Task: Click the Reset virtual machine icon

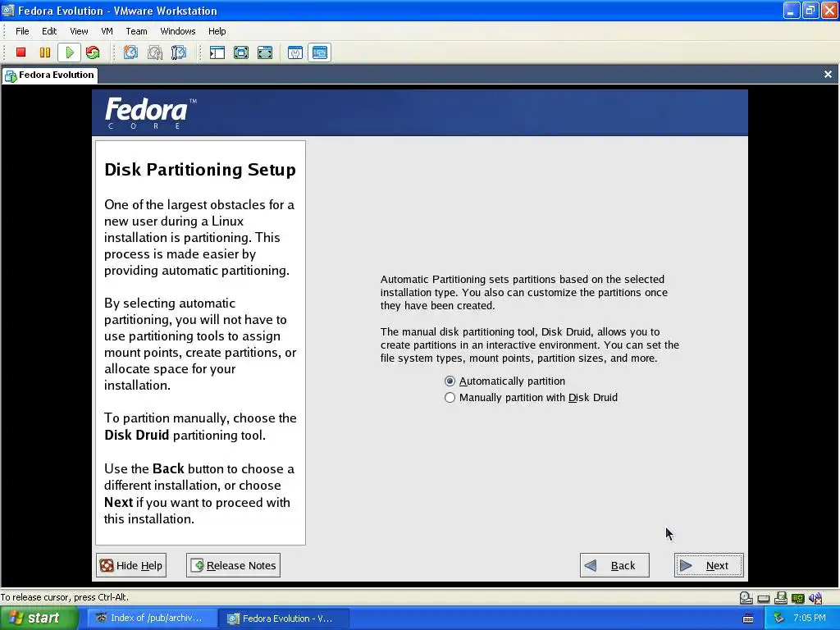Action: tap(93, 52)
